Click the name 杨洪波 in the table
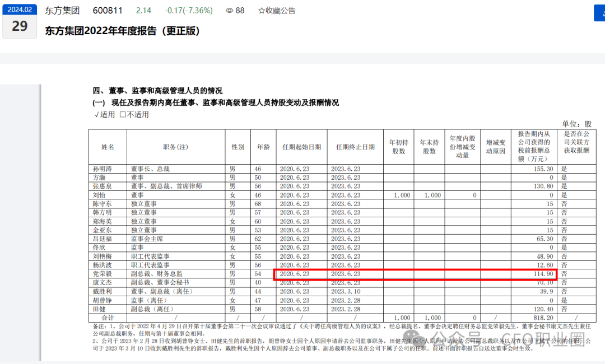 click(x=103, y=265)
